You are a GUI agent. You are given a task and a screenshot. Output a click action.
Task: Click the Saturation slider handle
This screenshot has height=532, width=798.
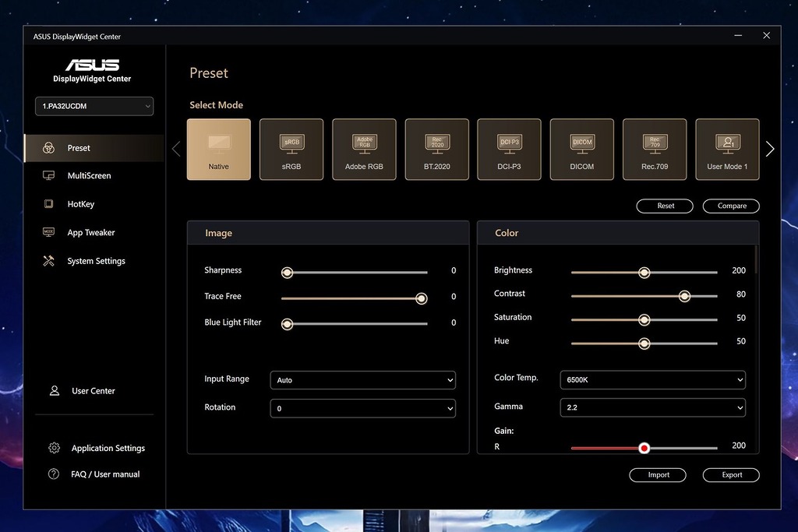click(644, 320)
